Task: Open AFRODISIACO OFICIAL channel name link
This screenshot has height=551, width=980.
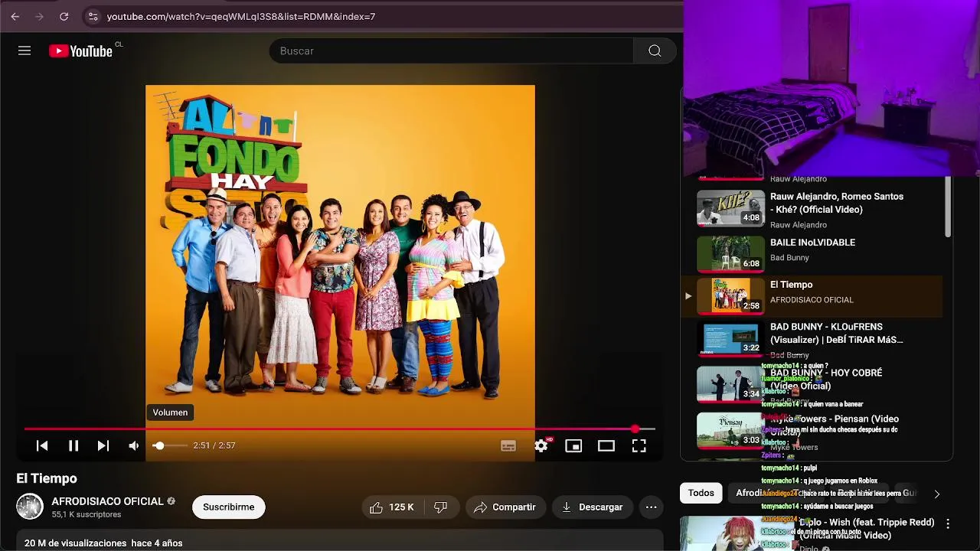Action: pos(108,501)
